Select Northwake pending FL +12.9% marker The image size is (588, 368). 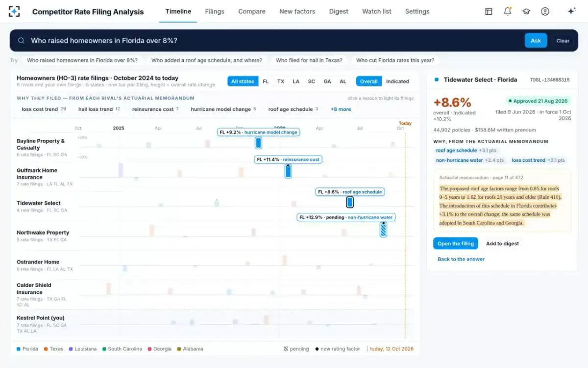(383, 229)
